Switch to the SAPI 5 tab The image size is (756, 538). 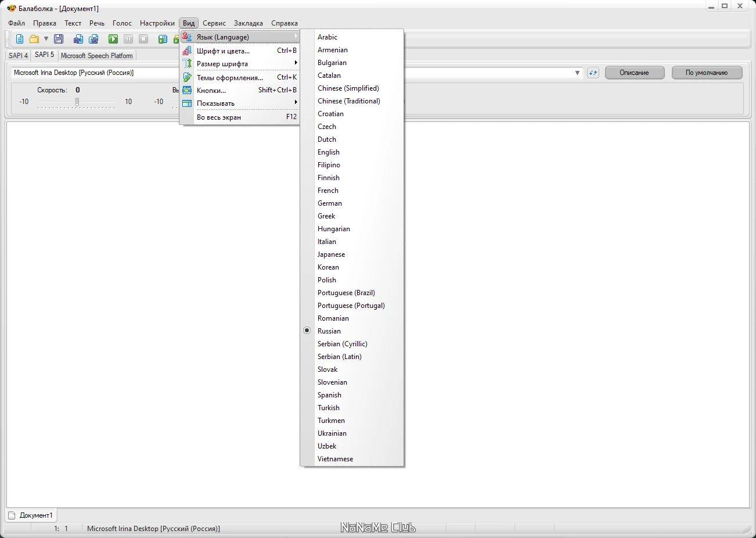coord(44,55)
